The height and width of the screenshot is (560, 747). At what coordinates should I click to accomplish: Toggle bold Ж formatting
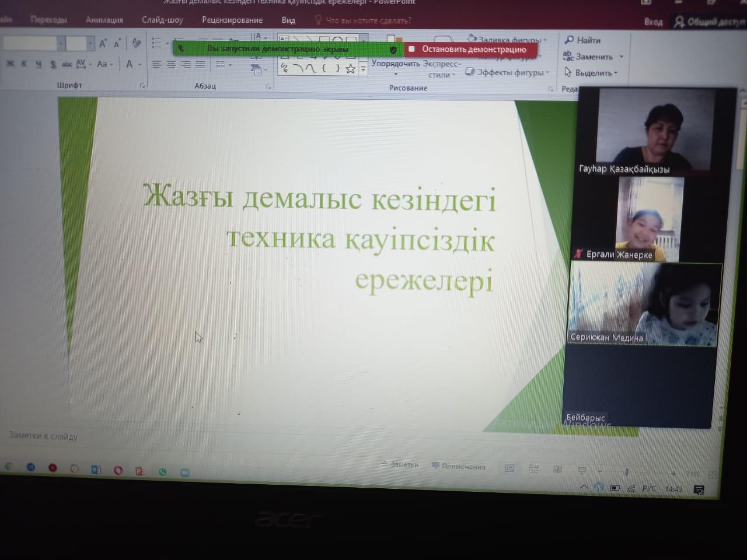pyautogui.click(x=10, y=64)
